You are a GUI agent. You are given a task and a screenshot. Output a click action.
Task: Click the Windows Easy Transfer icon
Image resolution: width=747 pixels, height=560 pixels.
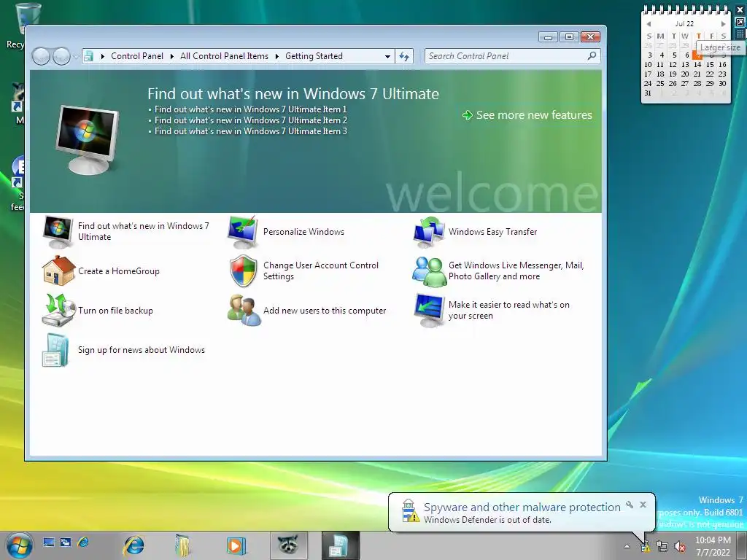coord(429,232)
